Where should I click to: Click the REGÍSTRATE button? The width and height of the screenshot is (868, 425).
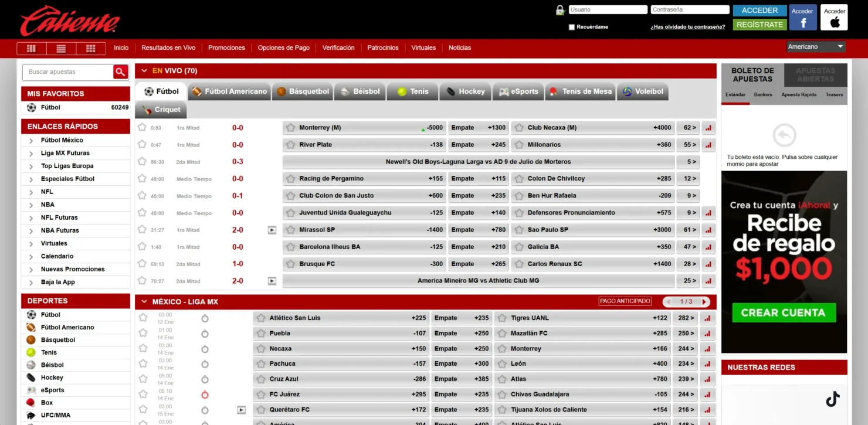tap(759, 25)
